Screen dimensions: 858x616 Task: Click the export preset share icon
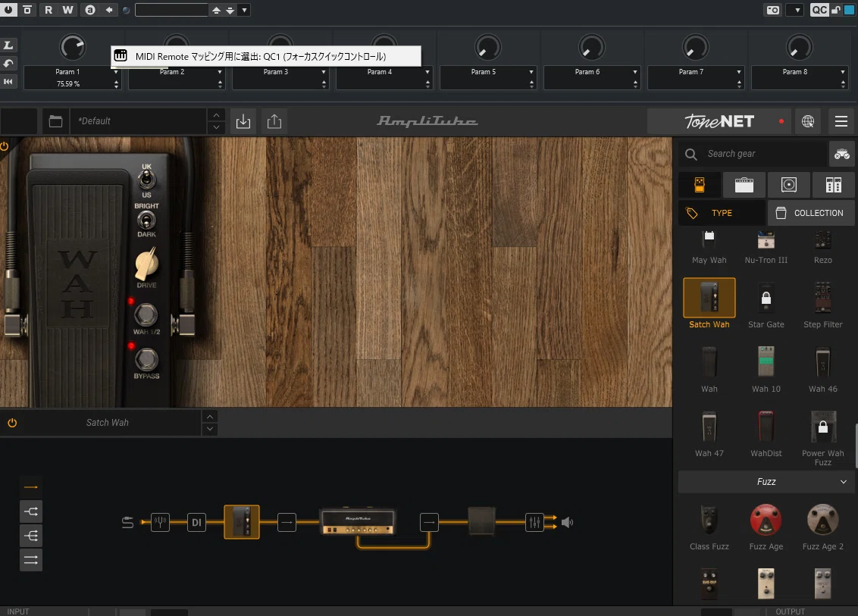pos(274,121)
